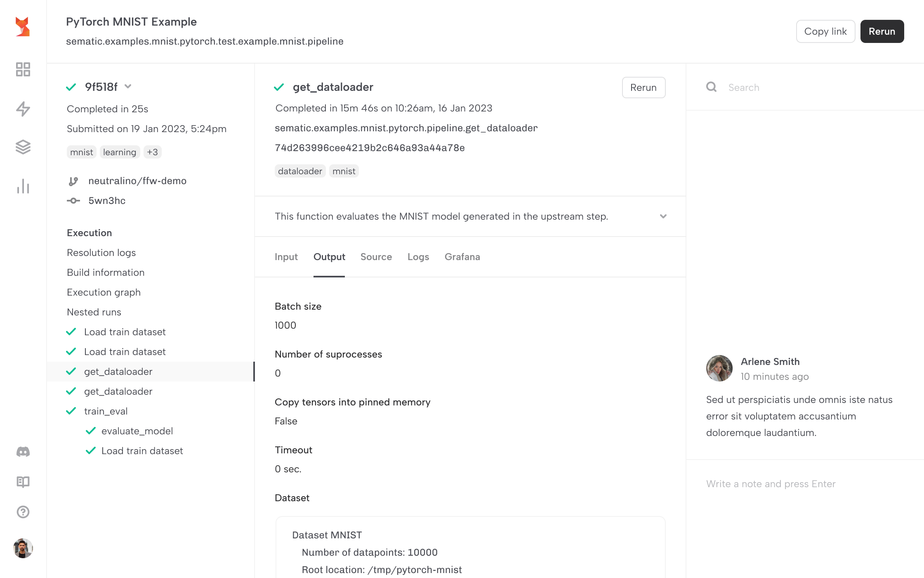
Task: Open the Discord icon in sidebar
Action: [23, 452]
